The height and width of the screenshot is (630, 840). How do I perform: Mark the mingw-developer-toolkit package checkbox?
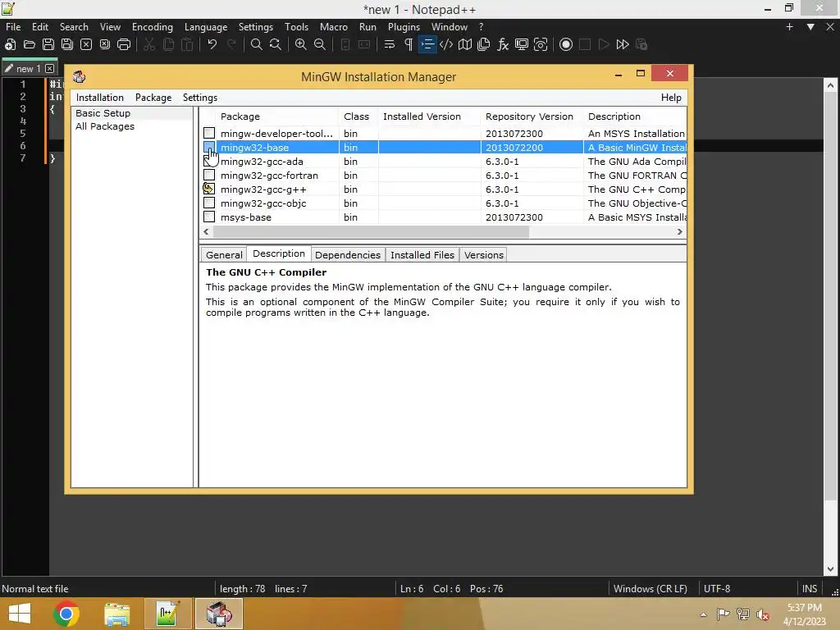point(209,133)
